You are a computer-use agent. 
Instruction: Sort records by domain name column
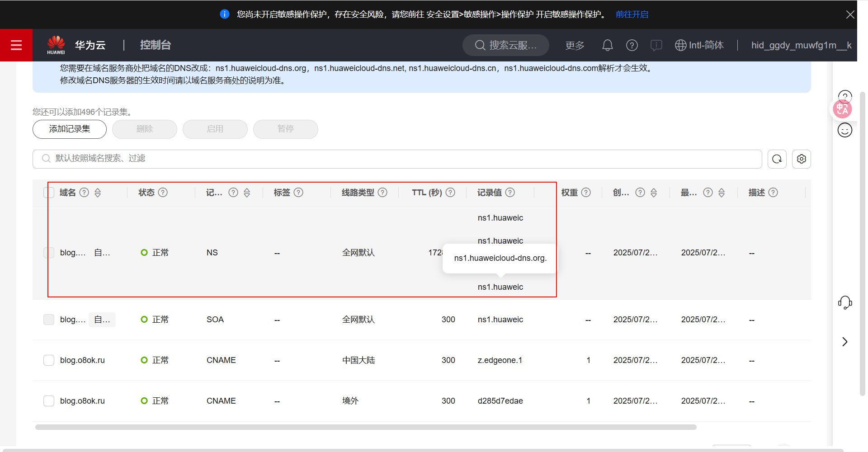point(98,193)
